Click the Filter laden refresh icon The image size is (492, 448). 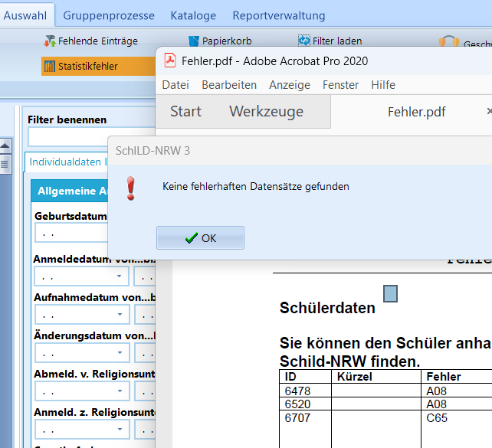pyautogui.click(x=304, y=41)
